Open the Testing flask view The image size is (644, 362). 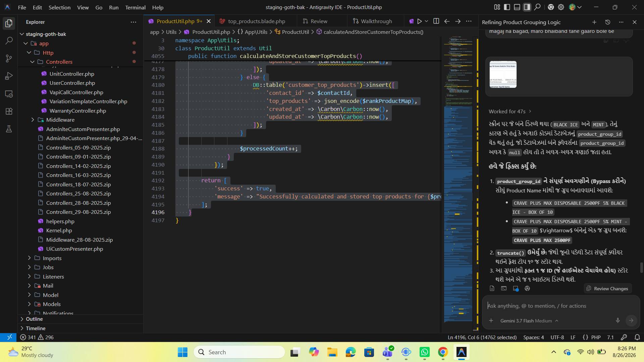(9, 129)
